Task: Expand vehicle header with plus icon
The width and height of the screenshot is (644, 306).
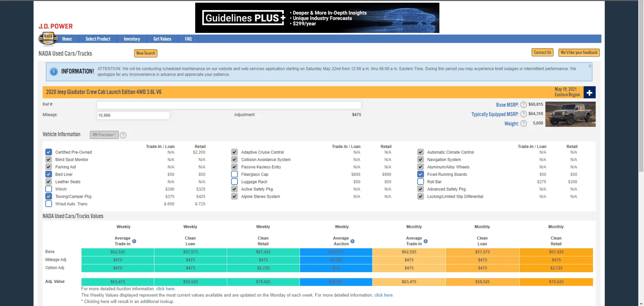Action: pos(589,93)
